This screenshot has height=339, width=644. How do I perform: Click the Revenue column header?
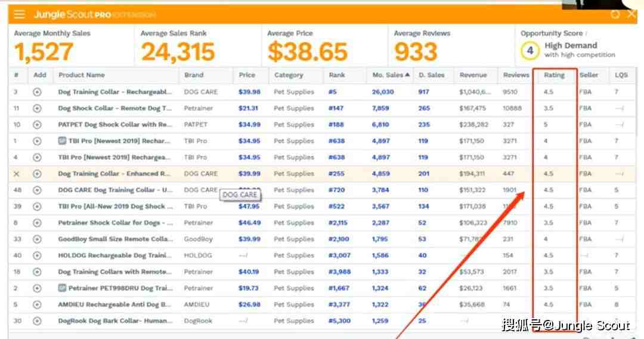click(x=473, y=75)
